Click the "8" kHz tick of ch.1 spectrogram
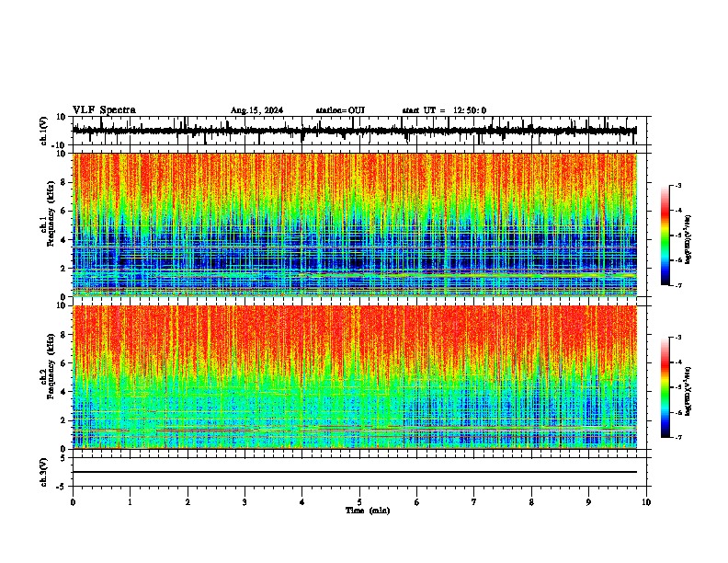728x563 pixels. [x=63, y=182]
